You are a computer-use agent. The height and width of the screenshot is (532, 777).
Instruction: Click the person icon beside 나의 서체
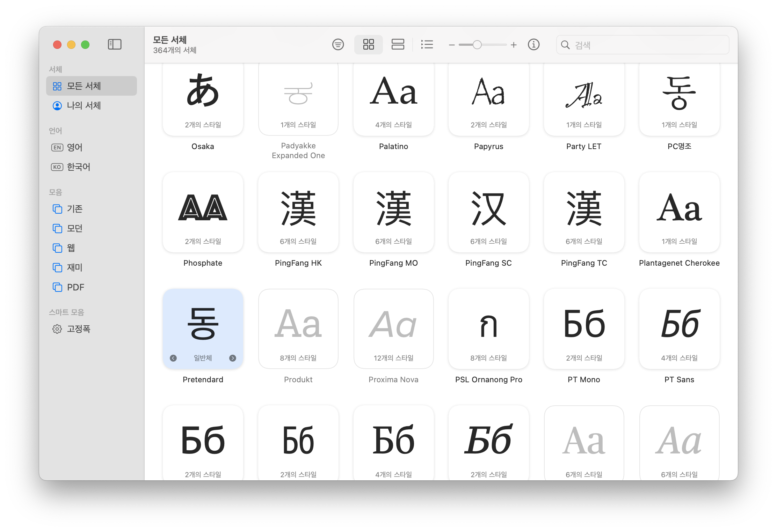(57, 105)
